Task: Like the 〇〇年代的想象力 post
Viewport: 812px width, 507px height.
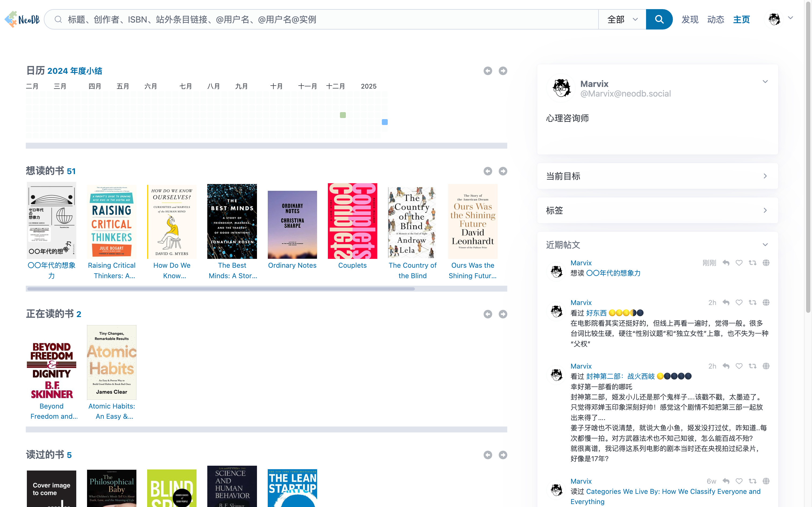Action: (x=739, y=263)
